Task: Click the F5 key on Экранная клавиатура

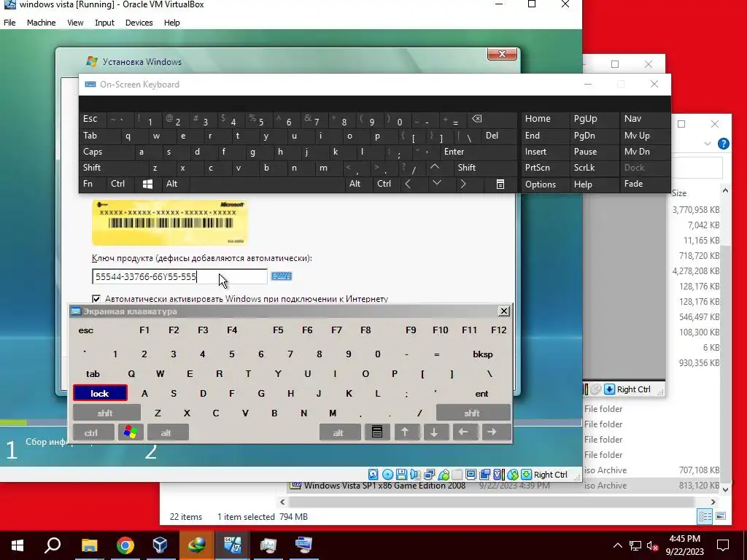Action: (x=278, y=330)
